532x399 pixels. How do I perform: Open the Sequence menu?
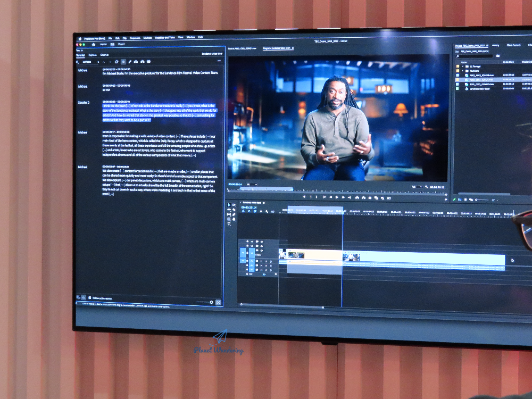(135, 38)
